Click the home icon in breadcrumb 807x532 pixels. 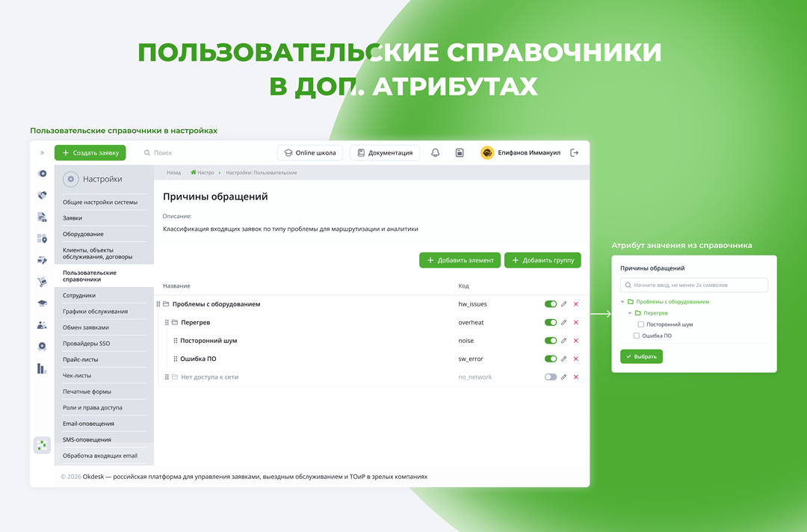(194, 173)
